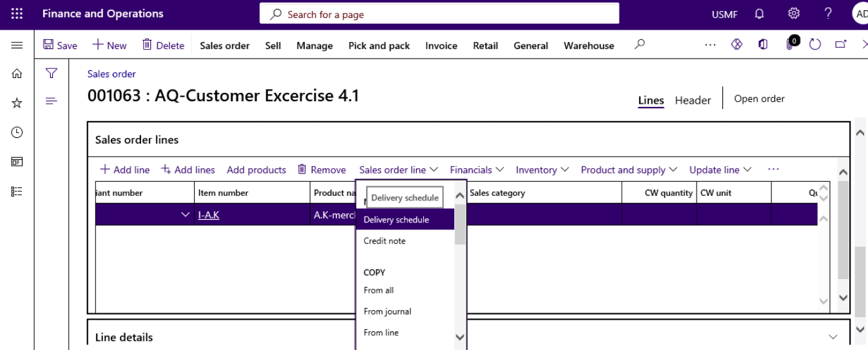Click the CW unit column header
The width and height of the screenshot is (868, 350).
(x=734, y=193)
